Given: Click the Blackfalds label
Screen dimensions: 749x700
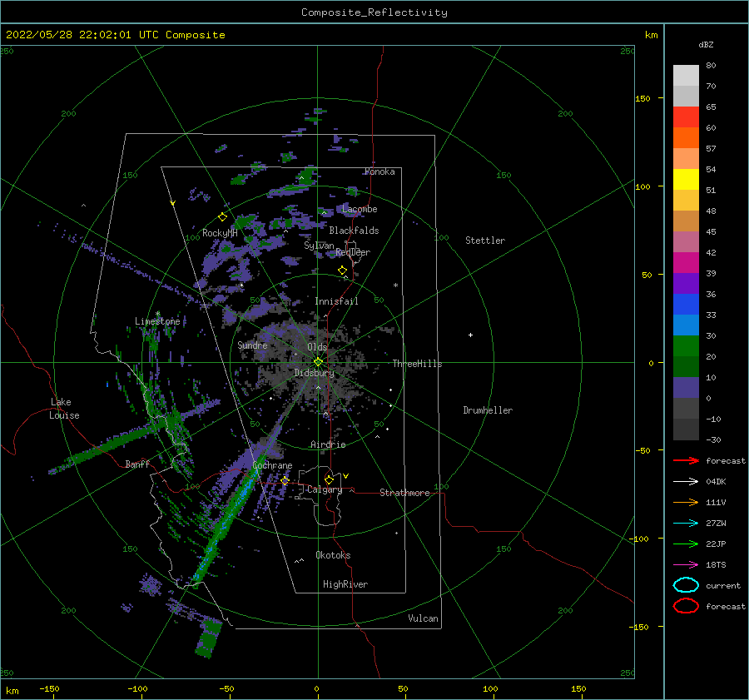Looking at the screenshot, I should pyautogui.click(x=354, y=231).
